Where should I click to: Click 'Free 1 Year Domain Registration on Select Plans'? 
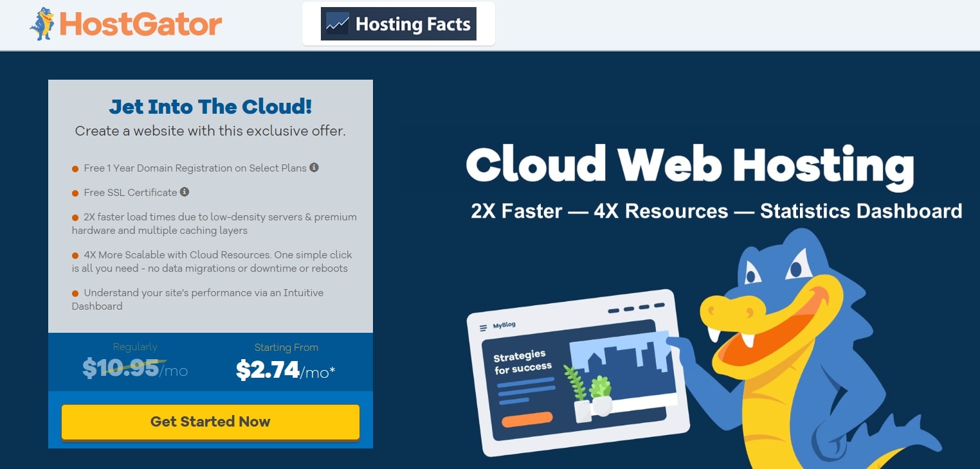[195, 168]
